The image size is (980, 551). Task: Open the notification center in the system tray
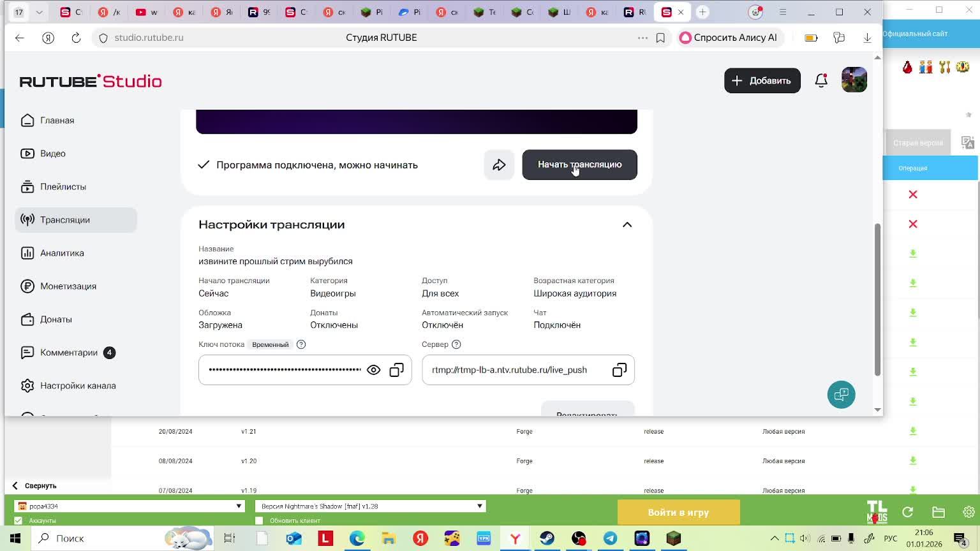[961, 539]
